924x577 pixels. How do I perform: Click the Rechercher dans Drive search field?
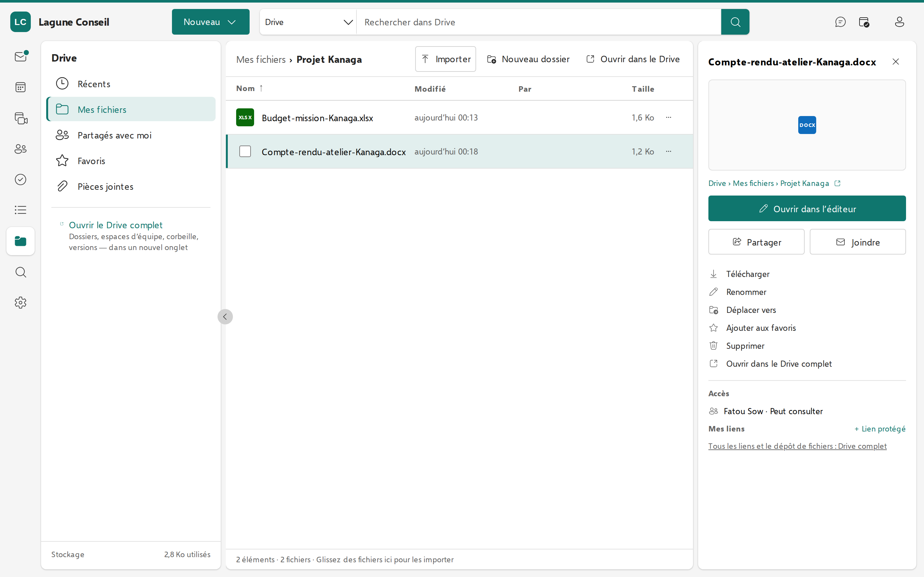(x=538, y=22)
